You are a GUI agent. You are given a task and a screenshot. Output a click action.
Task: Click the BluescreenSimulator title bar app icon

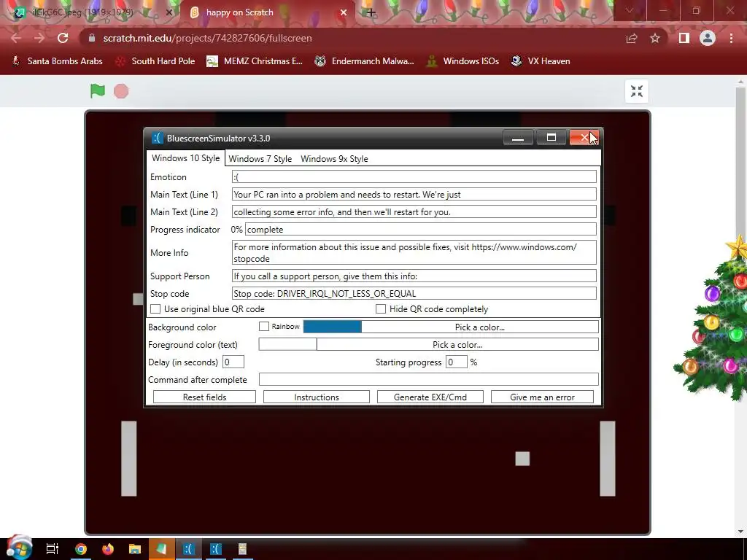point(158,138)
